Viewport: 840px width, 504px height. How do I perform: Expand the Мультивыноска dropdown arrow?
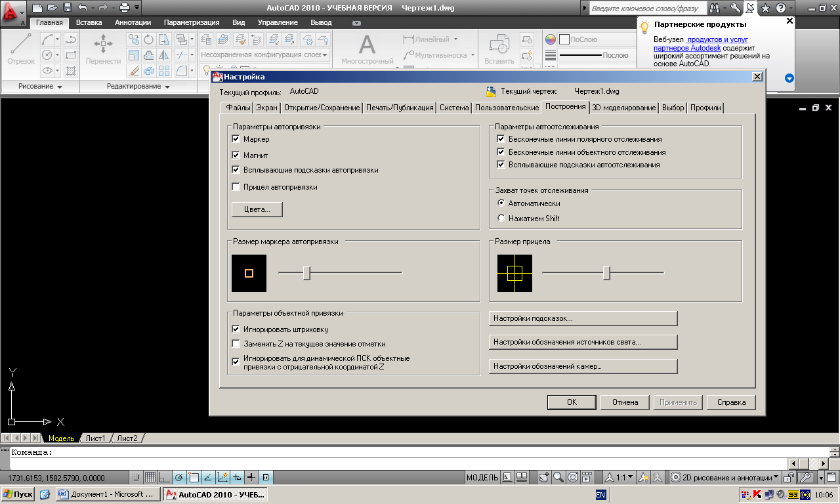(472, 56)
